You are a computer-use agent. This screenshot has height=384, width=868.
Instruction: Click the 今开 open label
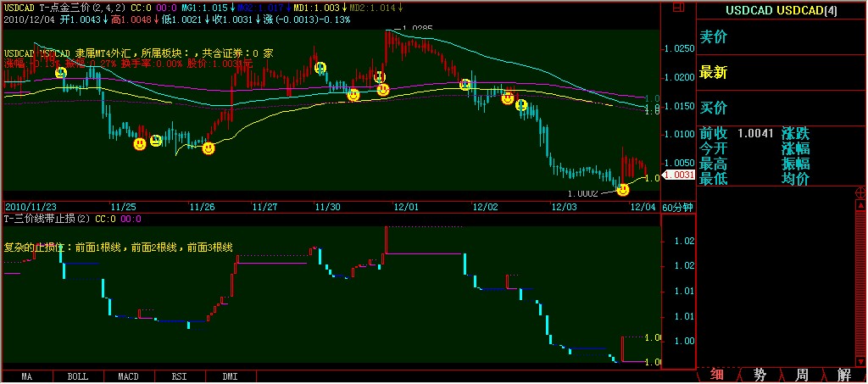[714, 149]
